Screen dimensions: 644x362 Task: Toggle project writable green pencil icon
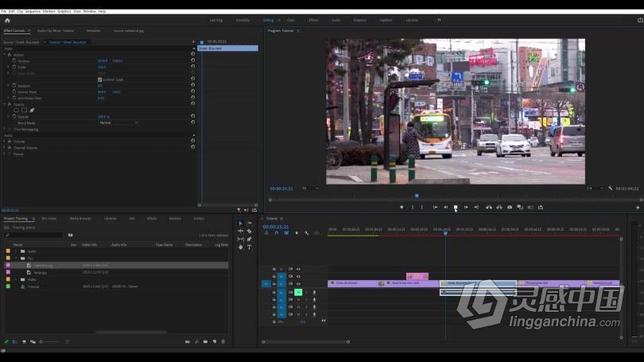tap(6, 341)
